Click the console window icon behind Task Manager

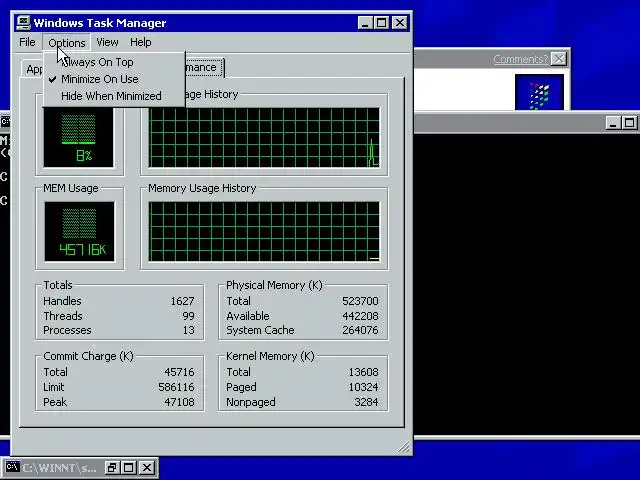pos(5,121)
